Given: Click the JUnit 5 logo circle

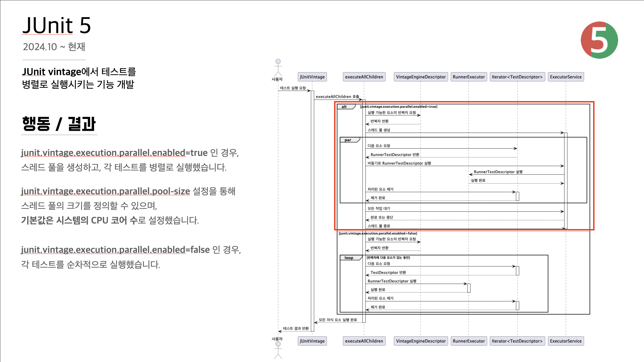Looking at the screenshot, I should [x=599, y=40].
